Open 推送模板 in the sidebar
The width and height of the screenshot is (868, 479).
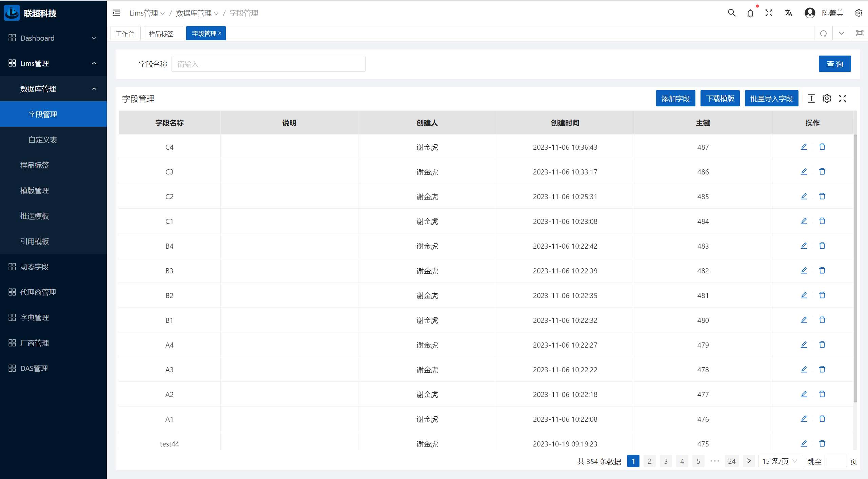(x=53, y=216)
